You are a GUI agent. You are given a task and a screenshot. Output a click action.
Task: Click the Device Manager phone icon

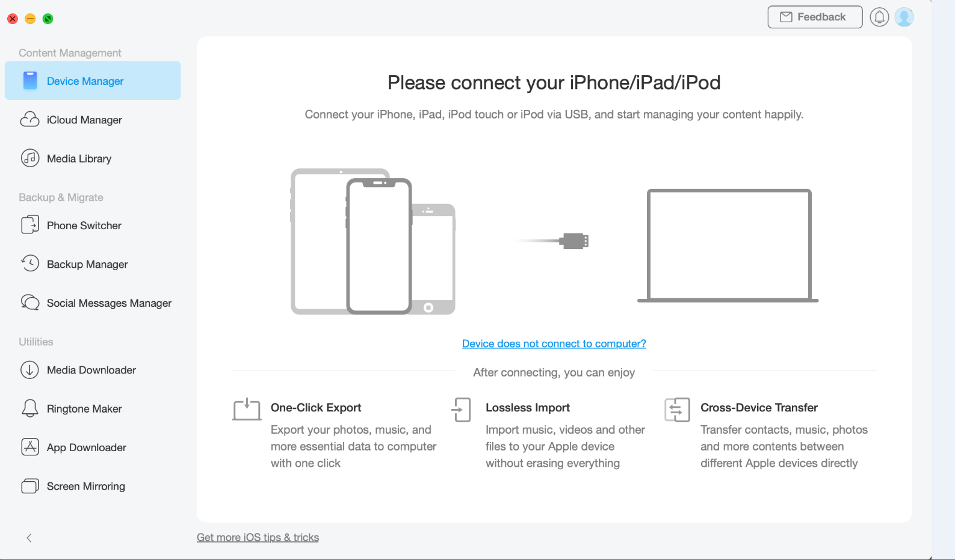pyautogui.click(x=30, y=80)
